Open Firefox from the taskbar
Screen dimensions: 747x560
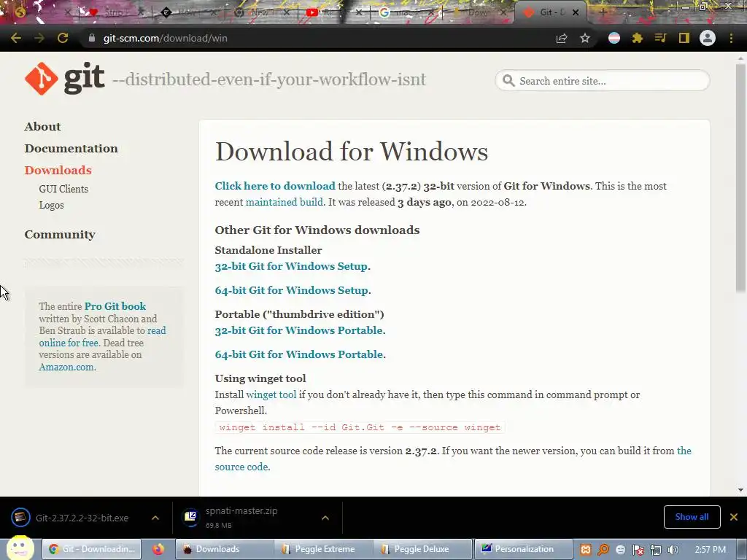pos(158,549)
